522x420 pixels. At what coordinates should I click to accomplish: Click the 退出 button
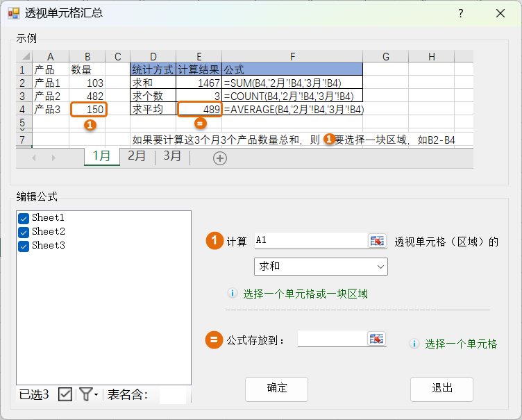[441, 388]
